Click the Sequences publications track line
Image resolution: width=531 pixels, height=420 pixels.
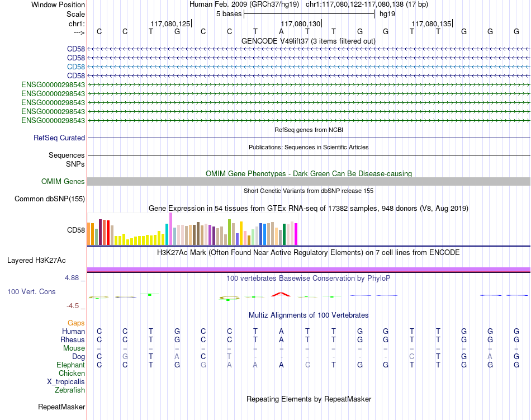(x=309, y=155)
